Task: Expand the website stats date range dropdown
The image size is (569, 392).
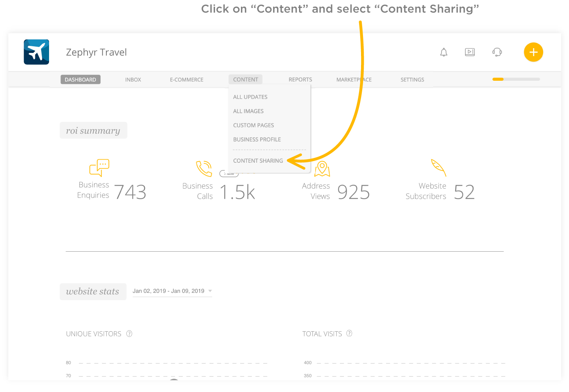Action: pyautogui.click(x=210, y=291)
